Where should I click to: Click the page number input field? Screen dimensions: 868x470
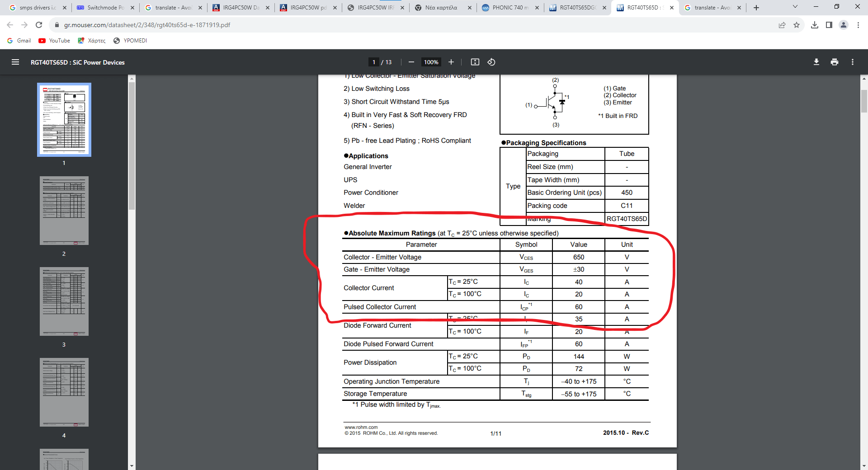click(374, 62)
